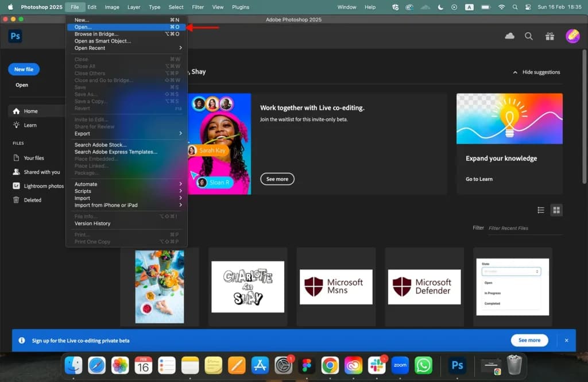Open the Learn section

tap(25, 125)
